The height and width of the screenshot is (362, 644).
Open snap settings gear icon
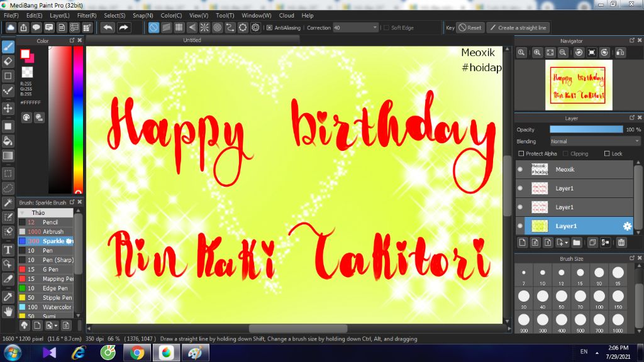pos(255,28)
